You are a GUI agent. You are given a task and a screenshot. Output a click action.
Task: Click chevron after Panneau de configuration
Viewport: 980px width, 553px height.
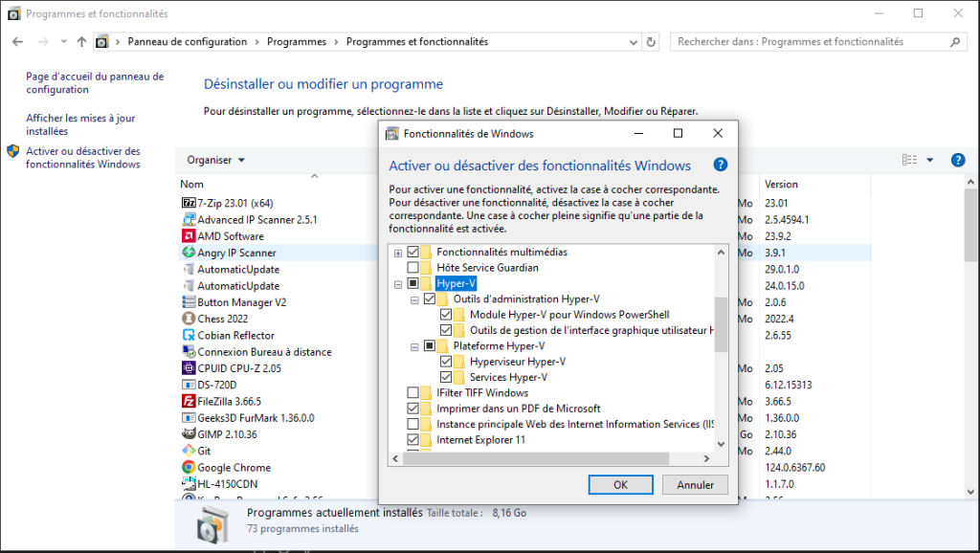(x=256, y=42)
